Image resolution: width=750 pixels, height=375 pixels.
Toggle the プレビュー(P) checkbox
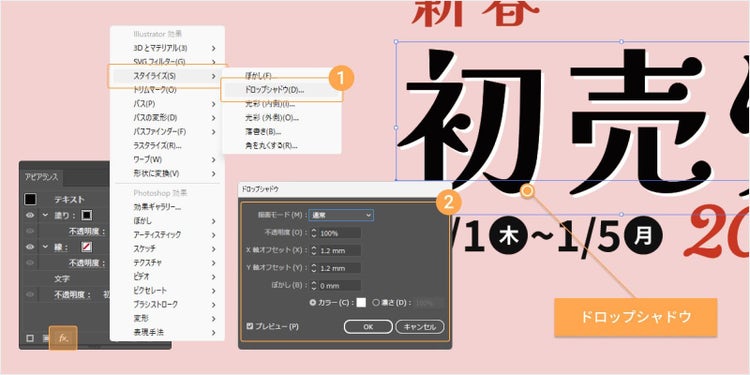click(x=250, y=327)
